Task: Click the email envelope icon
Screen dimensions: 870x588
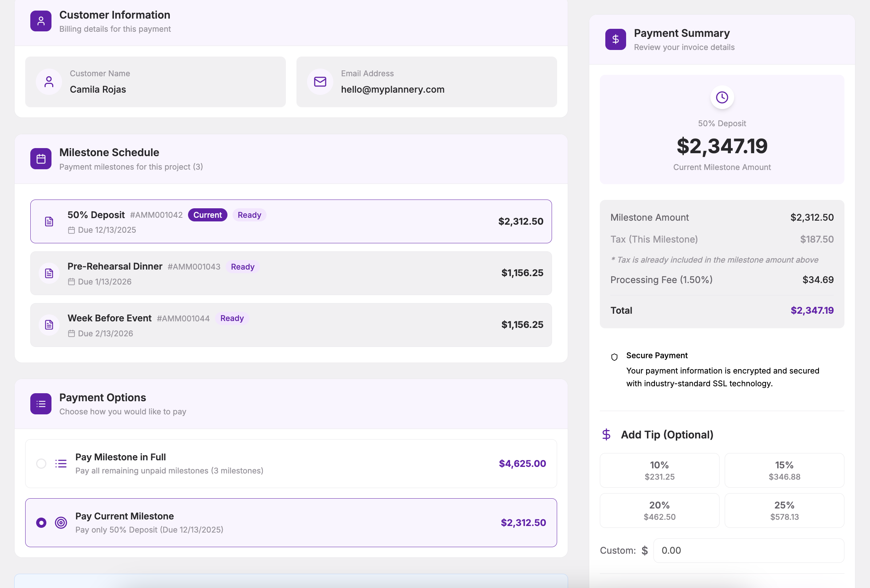Action: click(320, 82)
